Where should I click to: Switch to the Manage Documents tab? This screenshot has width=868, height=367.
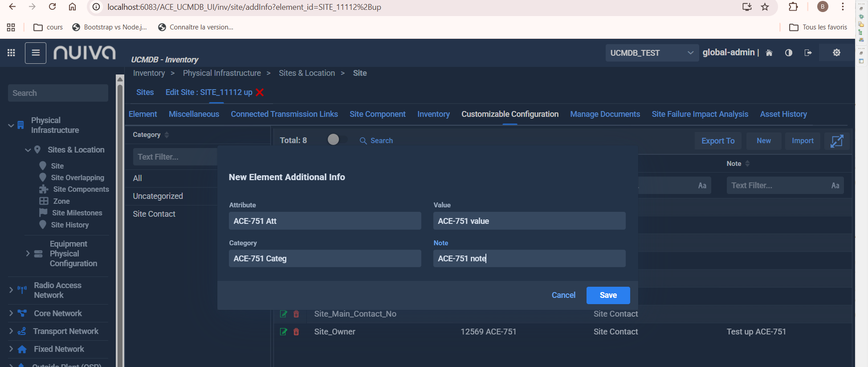pyautogui.click(x=605, y=114)
